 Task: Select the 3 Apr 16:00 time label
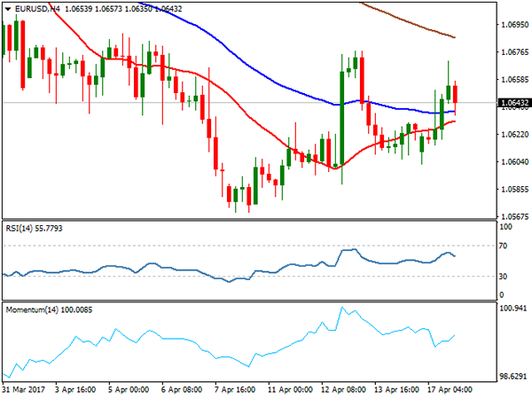(75, 389)
